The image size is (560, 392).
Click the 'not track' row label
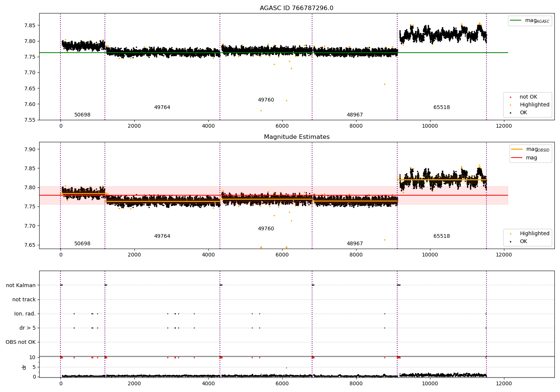click(24, 299)
